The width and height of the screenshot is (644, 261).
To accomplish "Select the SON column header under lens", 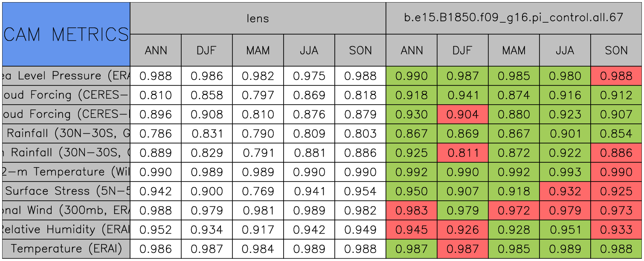I will coord(360,50).
